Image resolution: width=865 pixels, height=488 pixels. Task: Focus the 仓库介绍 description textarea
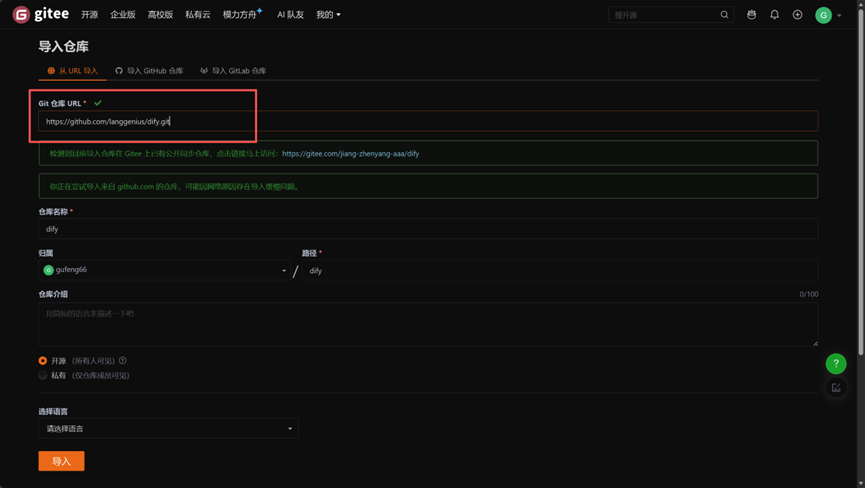point(428,324)
